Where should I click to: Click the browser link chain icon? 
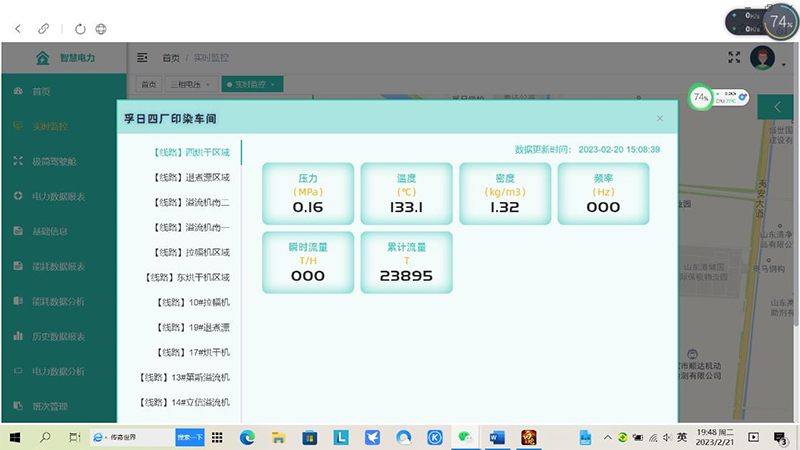coord(44,29)
